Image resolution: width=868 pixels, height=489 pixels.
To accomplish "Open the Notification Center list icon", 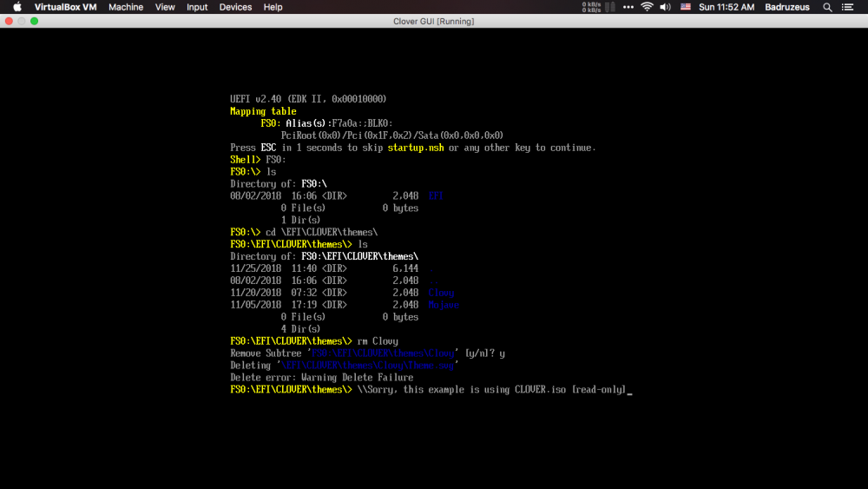I will point(847,7).
